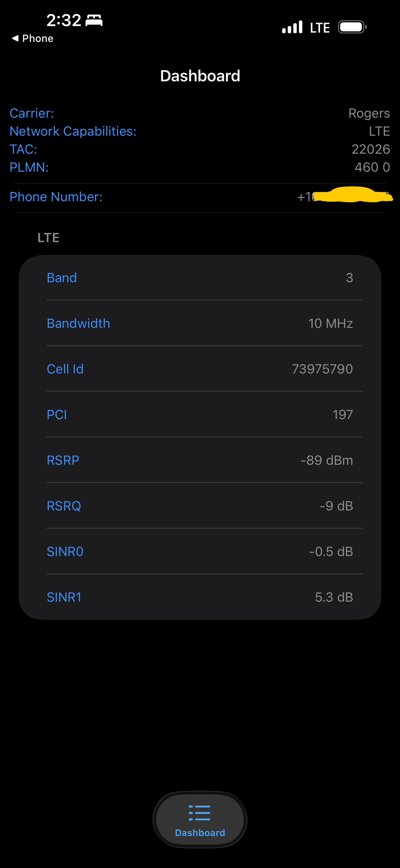Image resolution: width=400 pixels, height=868 pixels.
Task: Tap the bed sleep focus icon
Action: point(94,20)
